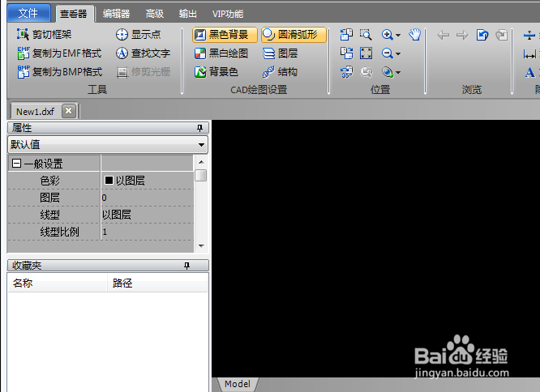This screenshot has width=540, height=392.
Task: Switch to the Model layout tab
Action: [238, 384]
